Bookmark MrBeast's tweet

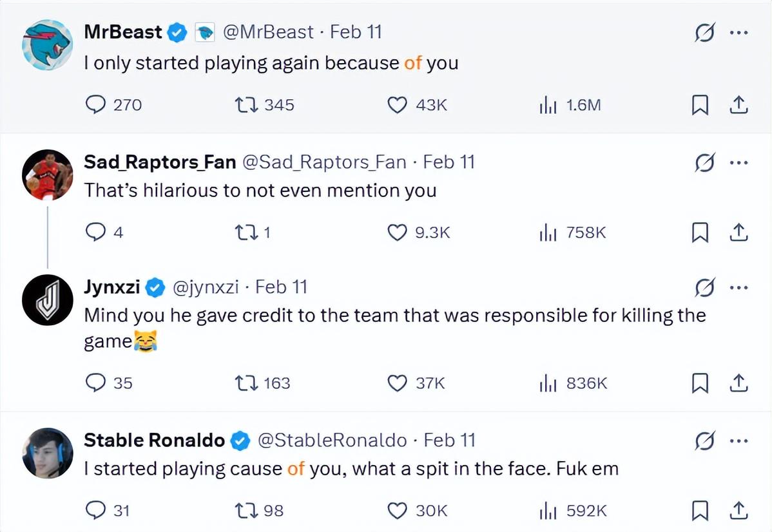[x=700, y=105]
